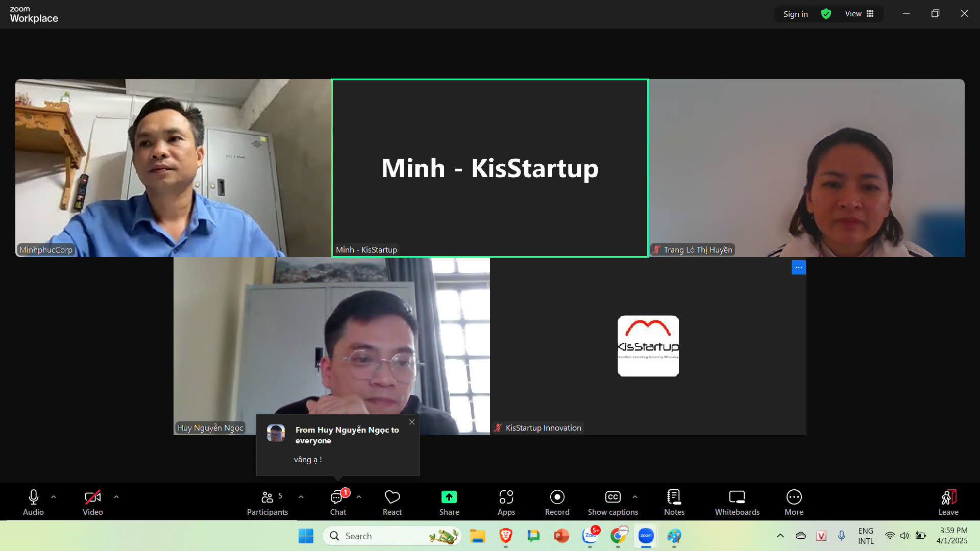
Task: Expand the Chat options caret
Action: pos(359,497)
